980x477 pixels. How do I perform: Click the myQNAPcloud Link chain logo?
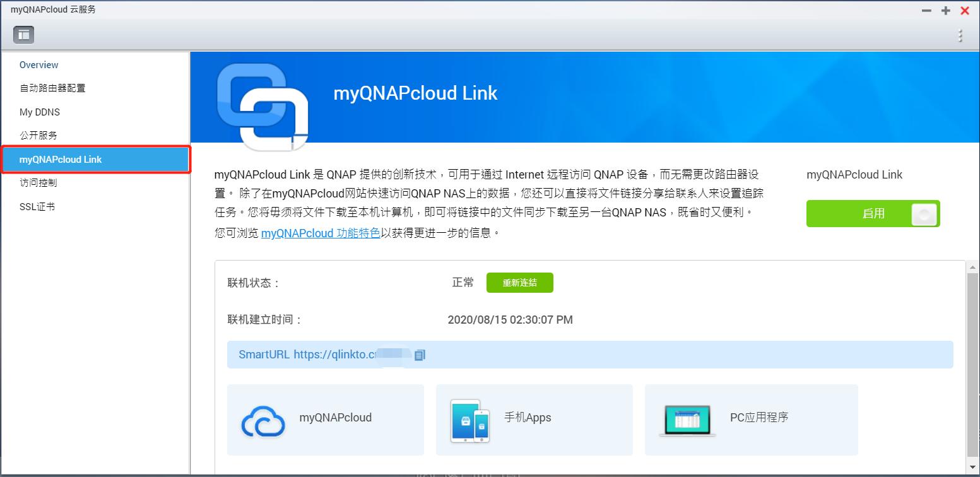[262, 106]
